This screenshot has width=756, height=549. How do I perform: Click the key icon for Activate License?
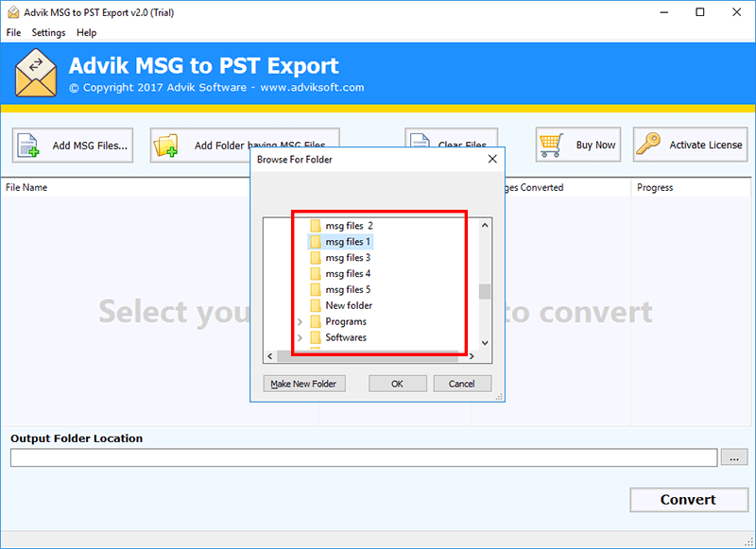(648, 144)
